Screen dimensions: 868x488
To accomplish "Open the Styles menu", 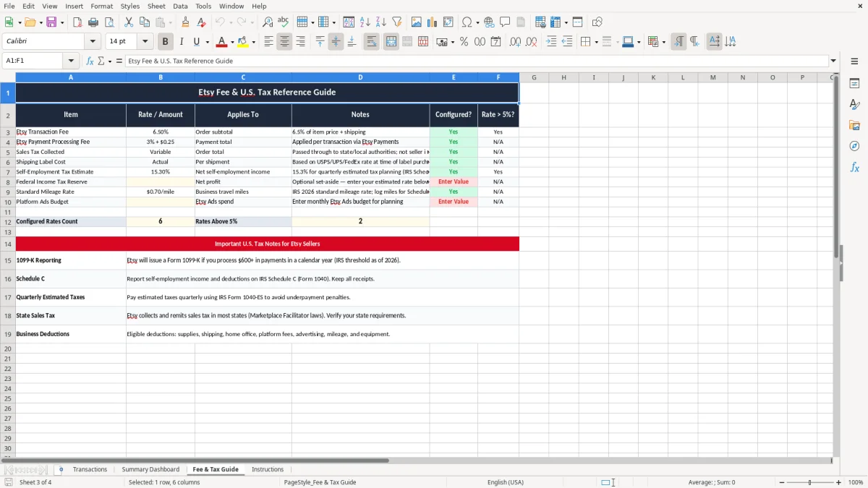I will click(x=130, y=6).
